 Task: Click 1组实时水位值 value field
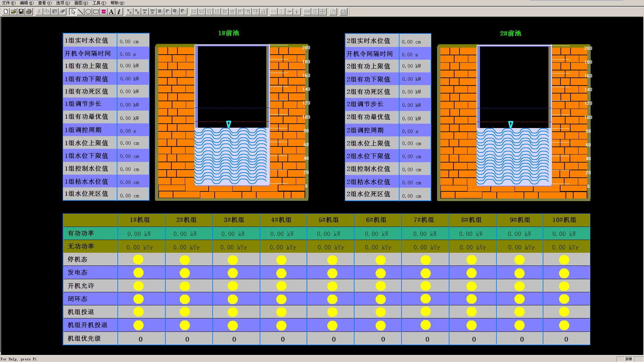tap(133, 41)
